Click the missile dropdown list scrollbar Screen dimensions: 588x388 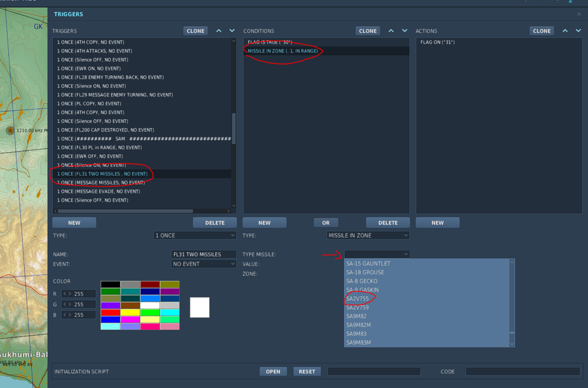click(512, 333)
